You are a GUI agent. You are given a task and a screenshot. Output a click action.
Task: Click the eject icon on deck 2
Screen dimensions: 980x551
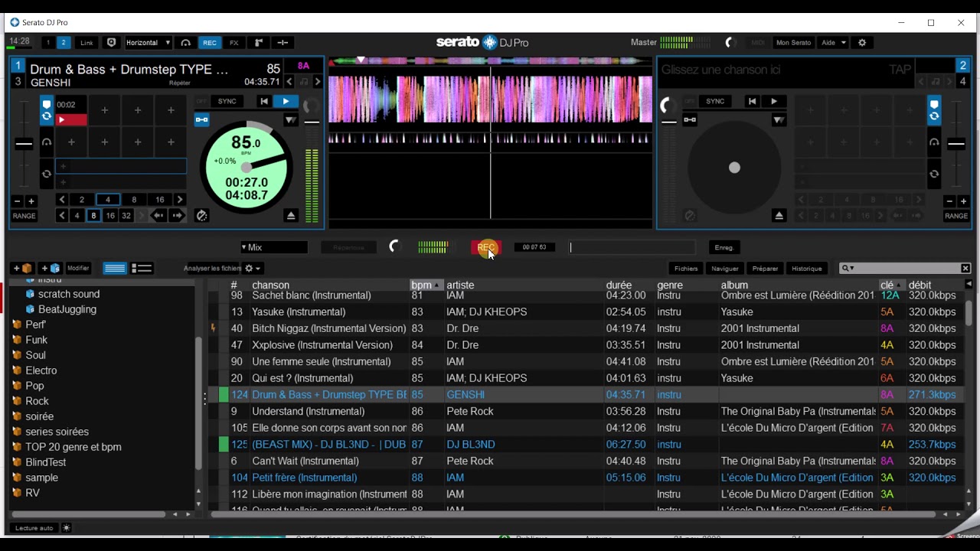pyautogui.click(x=779, y=216)
